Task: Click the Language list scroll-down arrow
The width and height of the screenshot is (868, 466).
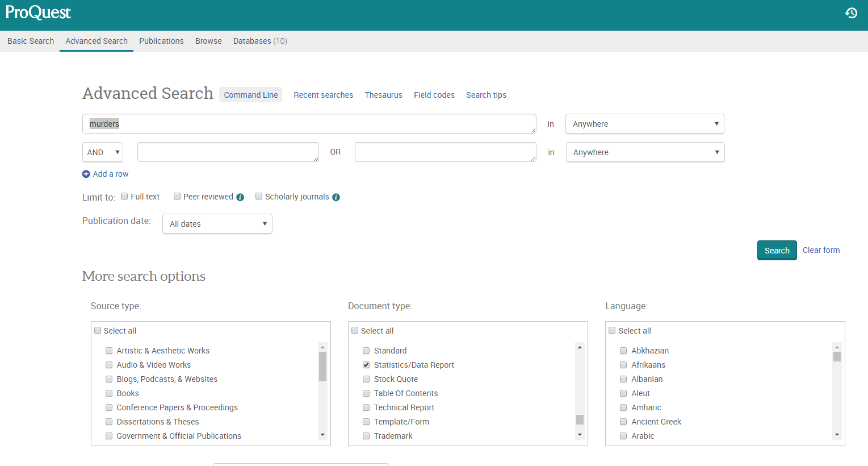Action: click(x=837, y=435)
